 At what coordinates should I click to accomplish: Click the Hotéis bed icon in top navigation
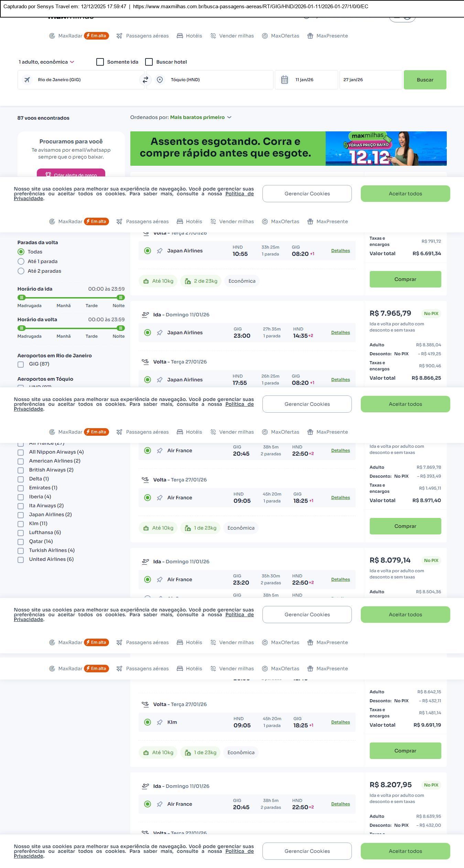pos(180,36)
